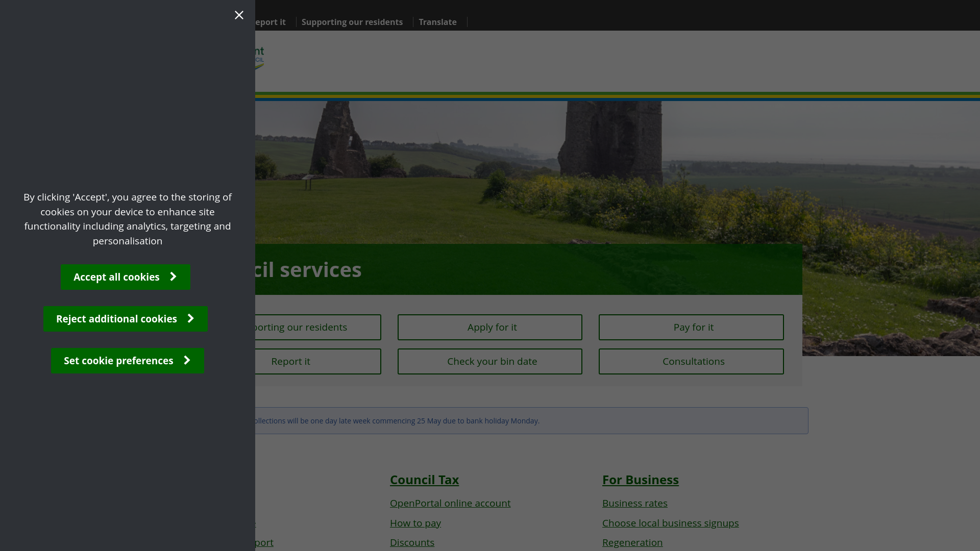Viewport: 980px width, 551px height.
Task: Open the Translate menu item
Action: click(x=437, y=22)
